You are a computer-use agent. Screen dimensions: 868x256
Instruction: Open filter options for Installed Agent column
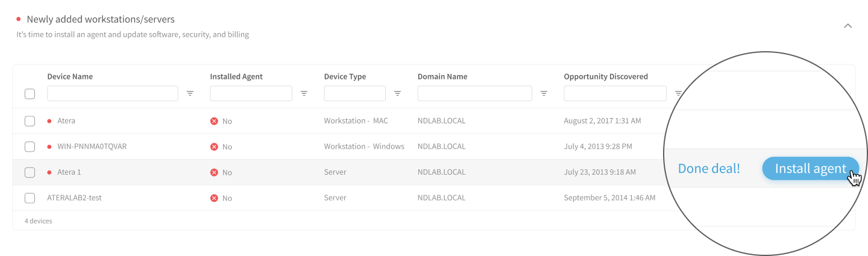304,93
